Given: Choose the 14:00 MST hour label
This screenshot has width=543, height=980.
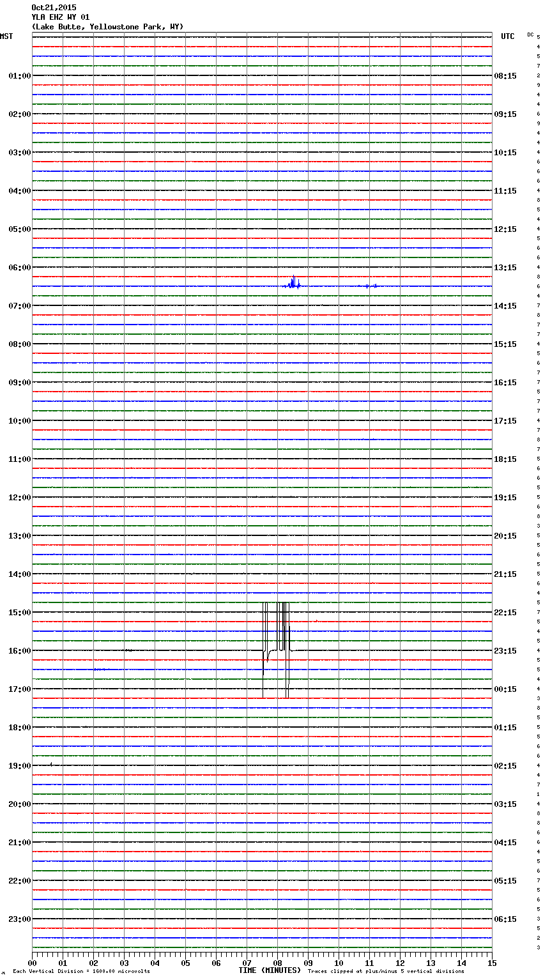Looking at the screenshot, I should (20, 574).
